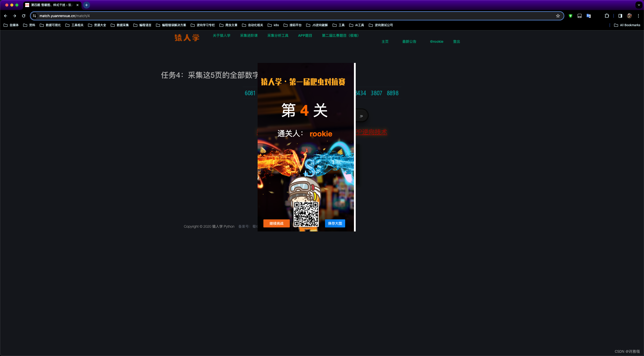Click the orange 继续挑战 button
Viewport: 644px width, 356px height.
point(276,223)
